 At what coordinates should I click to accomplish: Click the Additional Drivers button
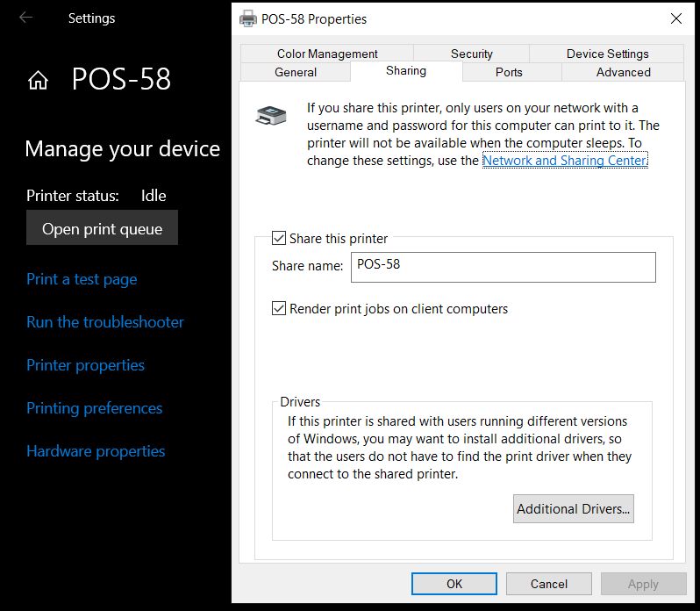point(573,508)
